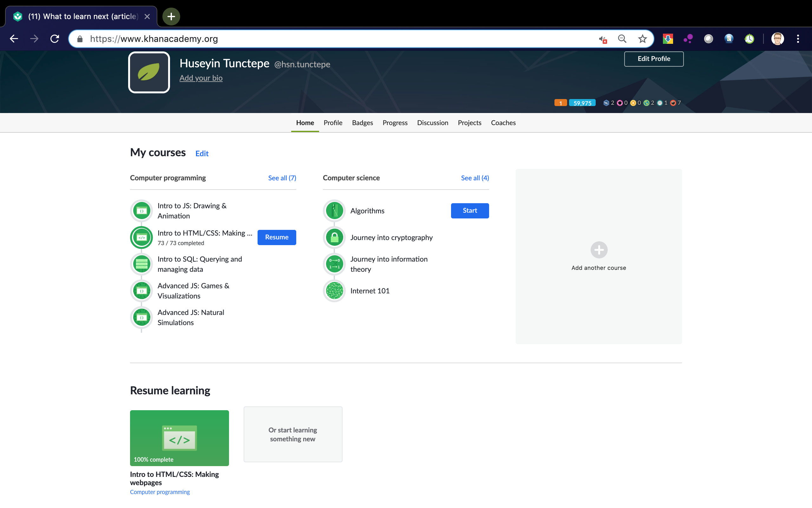Click the Add your bio link
The height and width of the screenshot is (508, 812).
pyautogui.click(x=201, y=78)
